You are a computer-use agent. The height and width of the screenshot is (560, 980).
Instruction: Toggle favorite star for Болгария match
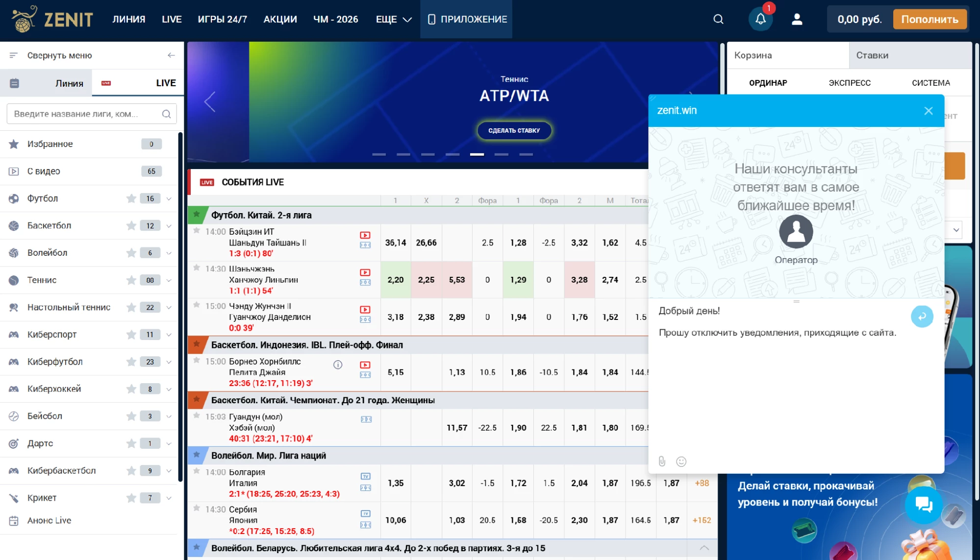click(197, 471)
